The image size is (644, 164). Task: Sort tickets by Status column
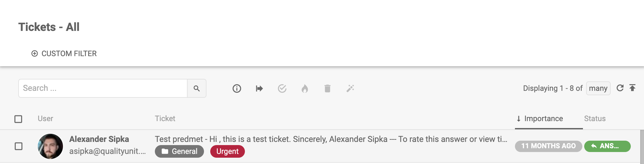595,119
